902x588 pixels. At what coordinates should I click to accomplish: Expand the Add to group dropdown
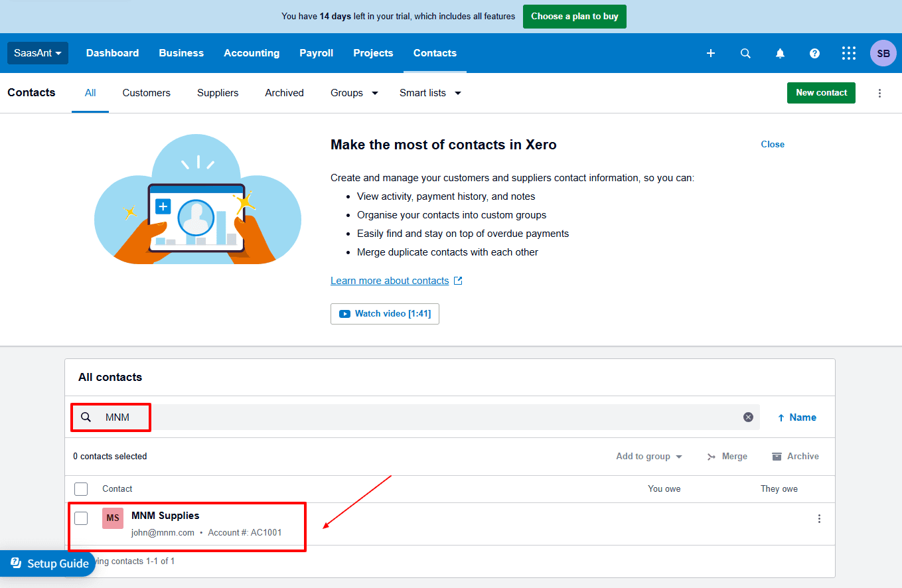point(648,456)
